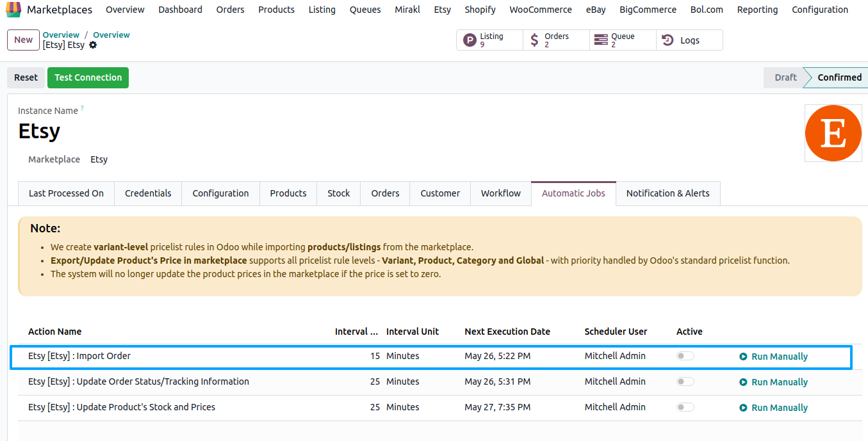Follow second Overview breadcrumb link
This screenshot has width=868, height=441.
coord(111,35)
